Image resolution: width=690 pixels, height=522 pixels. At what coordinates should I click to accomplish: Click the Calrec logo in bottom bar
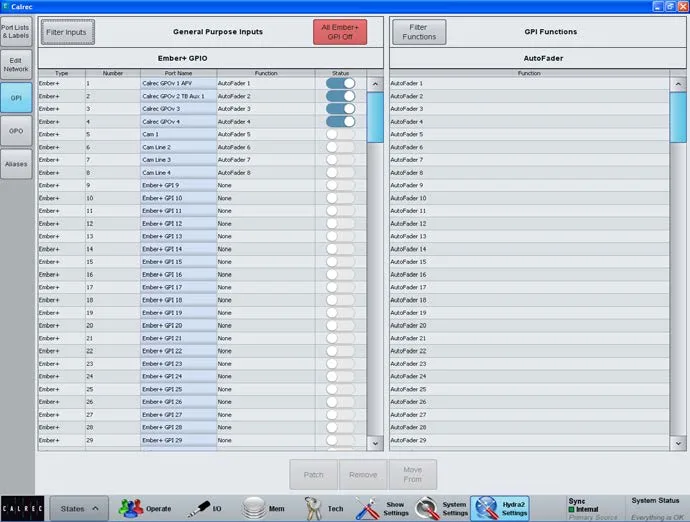(x=22, y=508)
